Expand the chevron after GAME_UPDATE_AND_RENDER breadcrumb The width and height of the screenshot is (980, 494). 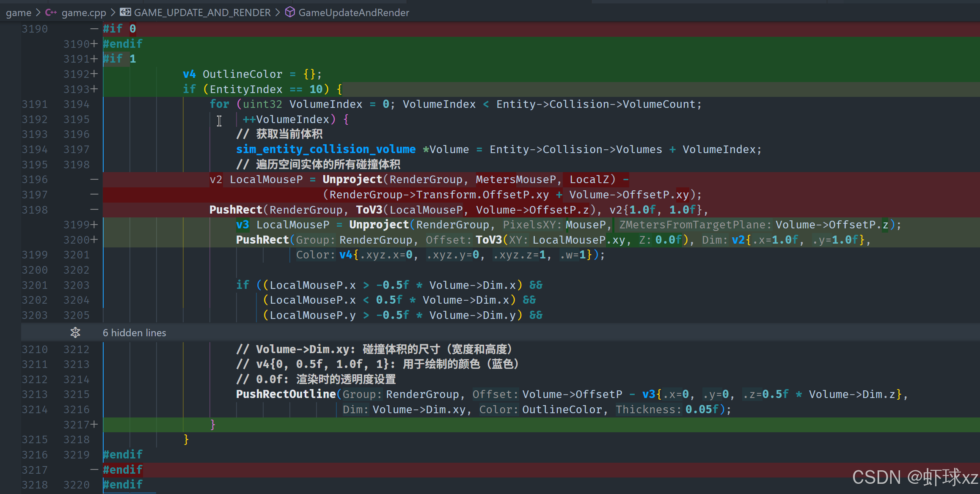pos(278,13)
